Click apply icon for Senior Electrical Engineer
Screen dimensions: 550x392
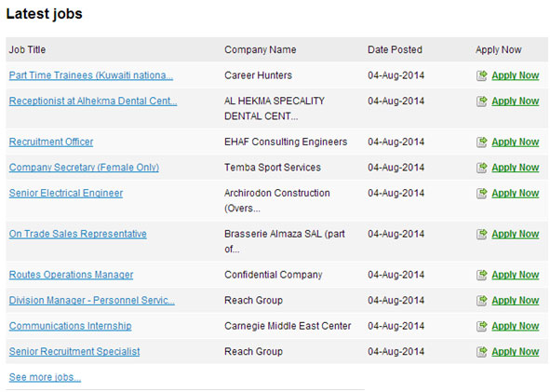pyautogui.click(x=482, y=194)
